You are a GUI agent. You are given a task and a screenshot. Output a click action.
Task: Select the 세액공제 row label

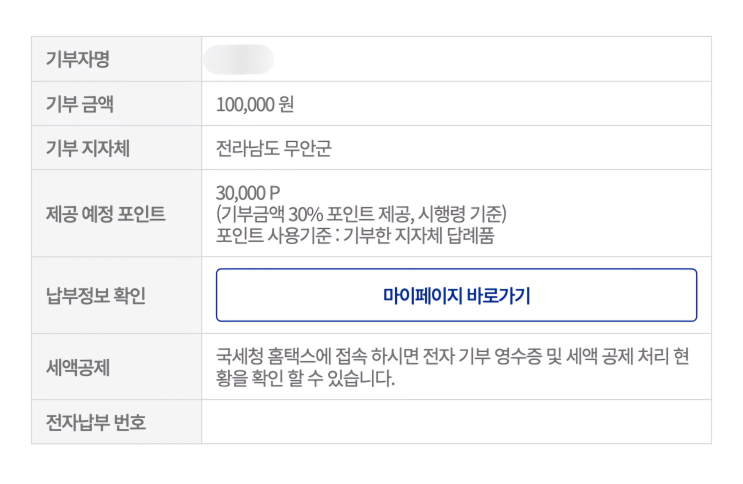click(78, 367)
